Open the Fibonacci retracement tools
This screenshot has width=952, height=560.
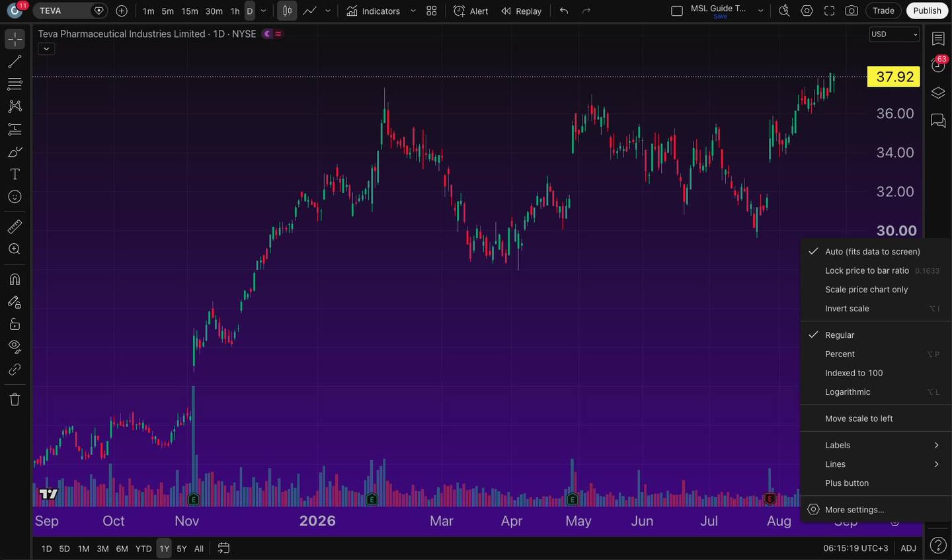coord(15,84)
